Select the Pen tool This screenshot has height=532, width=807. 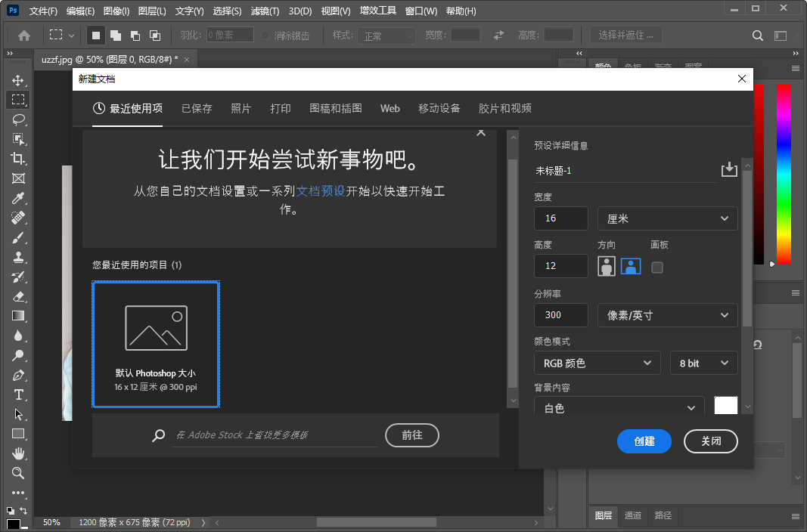pyautogui.click(x=18, y=375)
